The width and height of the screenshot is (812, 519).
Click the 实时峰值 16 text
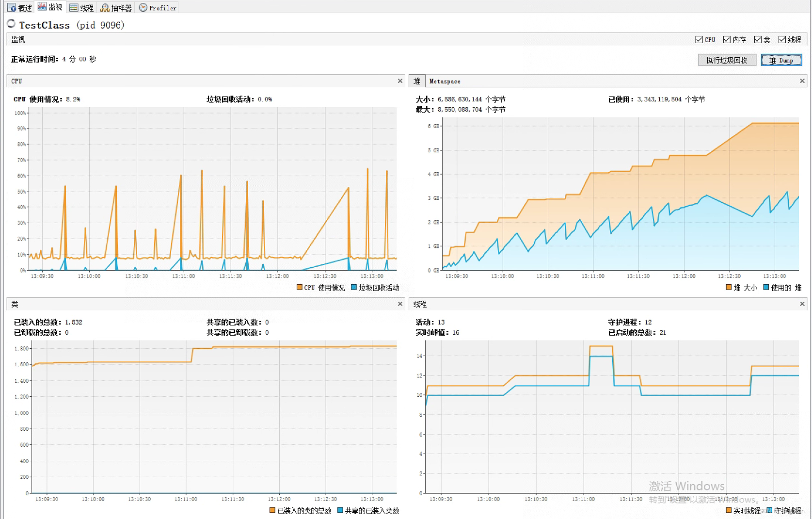(x=437, y=332)
